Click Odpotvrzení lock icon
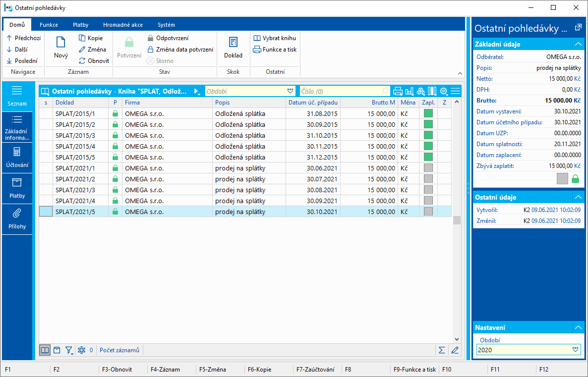Viewport: 588px width, 377px height. click(x=150, y=38)
